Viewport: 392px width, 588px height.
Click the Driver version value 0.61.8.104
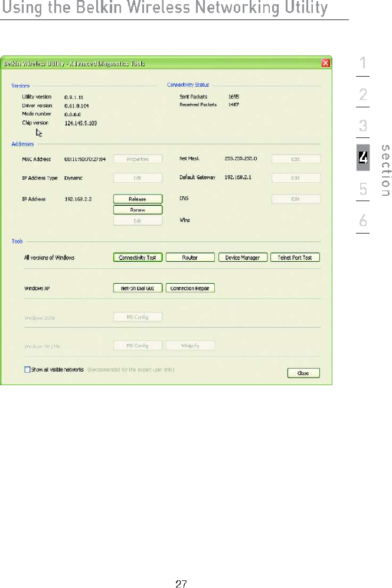point(77,106)
